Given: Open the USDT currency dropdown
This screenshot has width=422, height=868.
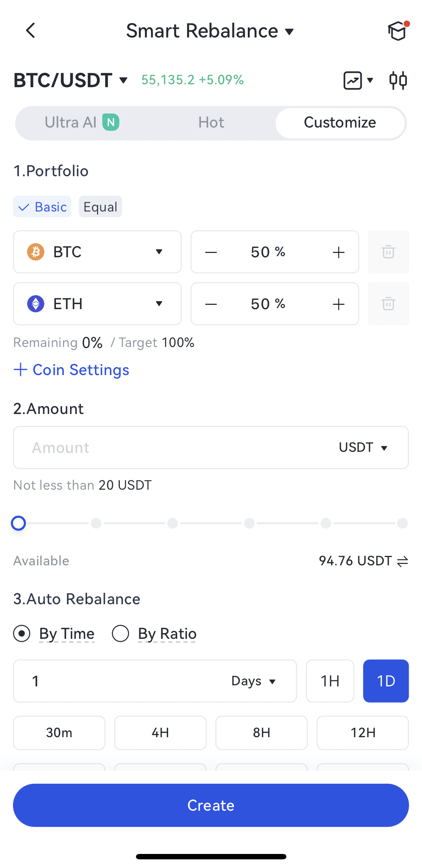Looking at the screenshot, I should tap(363, 448).
